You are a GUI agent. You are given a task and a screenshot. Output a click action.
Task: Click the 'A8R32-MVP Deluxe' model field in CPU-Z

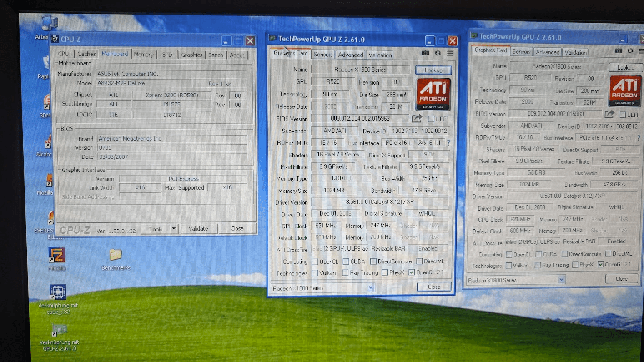144,84
